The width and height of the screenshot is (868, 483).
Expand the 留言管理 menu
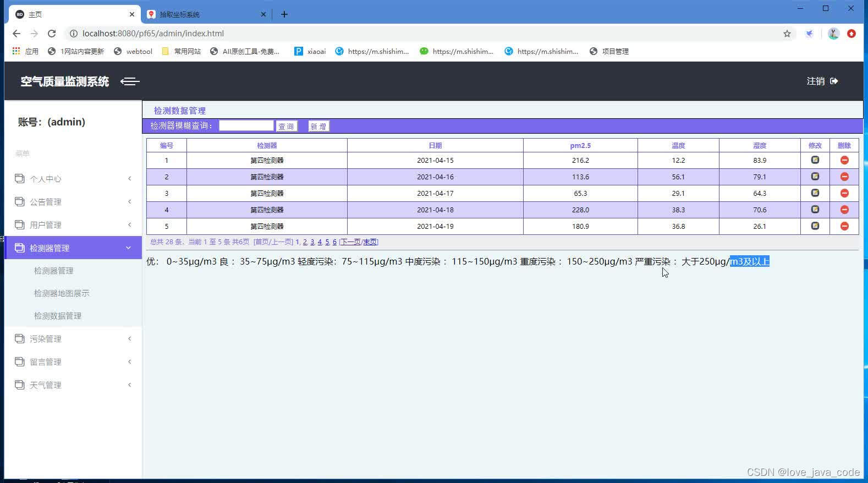point(73,362)
